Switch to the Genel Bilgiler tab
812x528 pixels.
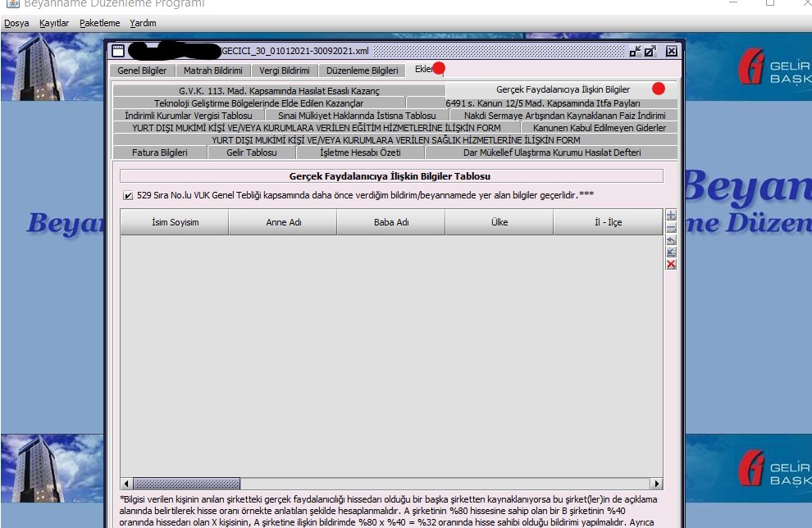pos(142,71)
